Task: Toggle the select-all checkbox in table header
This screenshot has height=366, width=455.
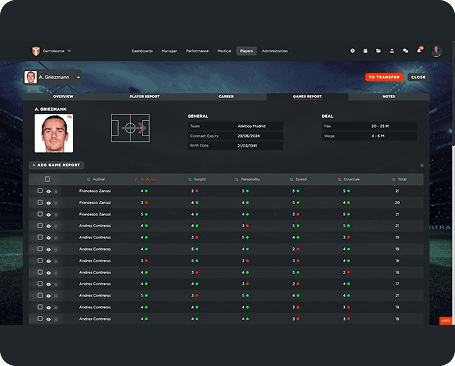Action: pyautogui.click(x=47, y=179)
